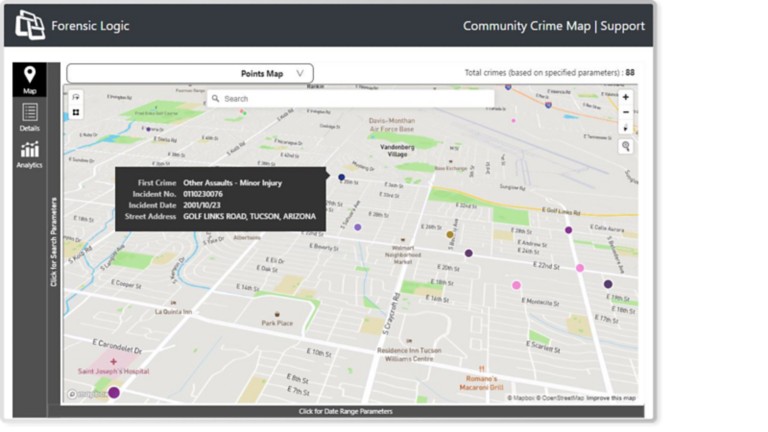This screenshot has height=432, width=768.
Task: Open the Community Crime Map link
Action: [527, 26]
